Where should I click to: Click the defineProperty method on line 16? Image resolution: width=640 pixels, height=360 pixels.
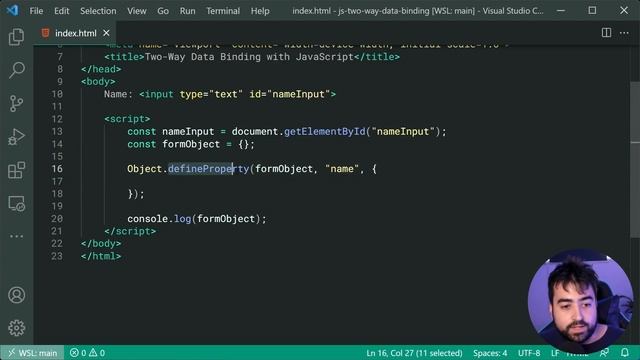click(x=209, y=169)
